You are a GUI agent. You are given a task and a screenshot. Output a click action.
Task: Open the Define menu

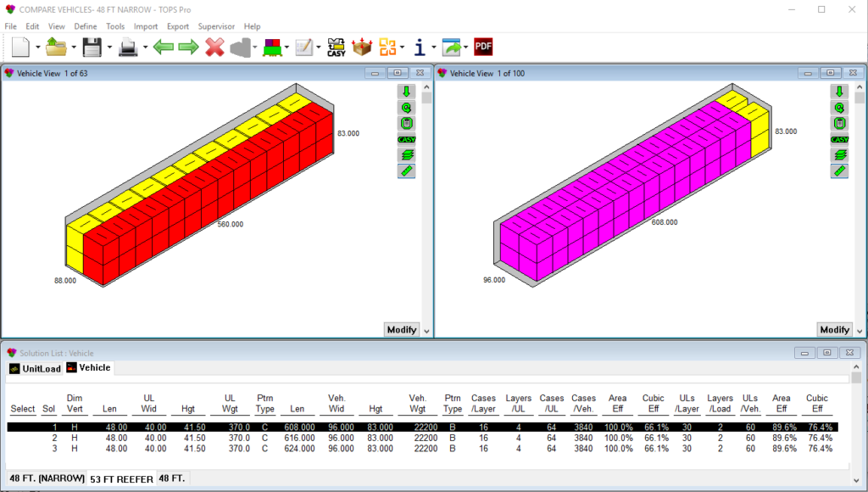point(86,26)
